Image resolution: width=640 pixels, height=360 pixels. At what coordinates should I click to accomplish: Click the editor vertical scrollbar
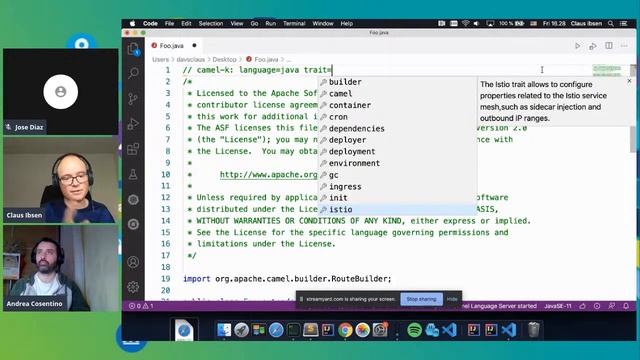click(x=633, y=139)
